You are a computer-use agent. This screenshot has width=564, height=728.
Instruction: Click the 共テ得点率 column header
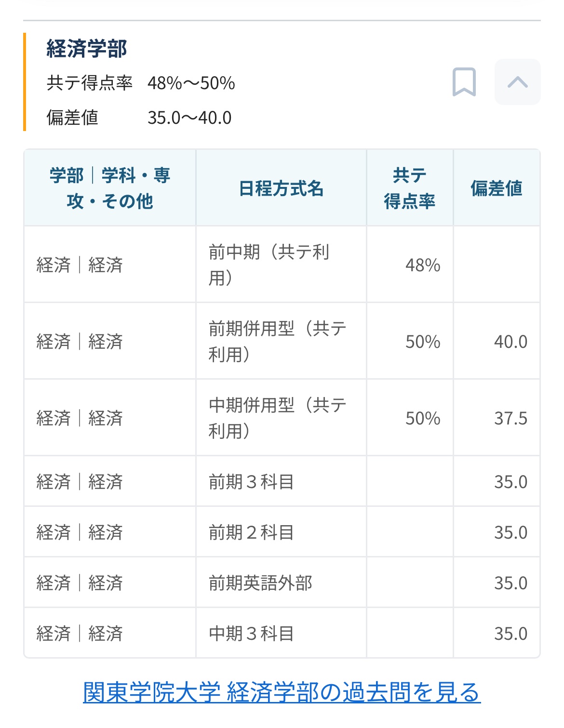410,188
